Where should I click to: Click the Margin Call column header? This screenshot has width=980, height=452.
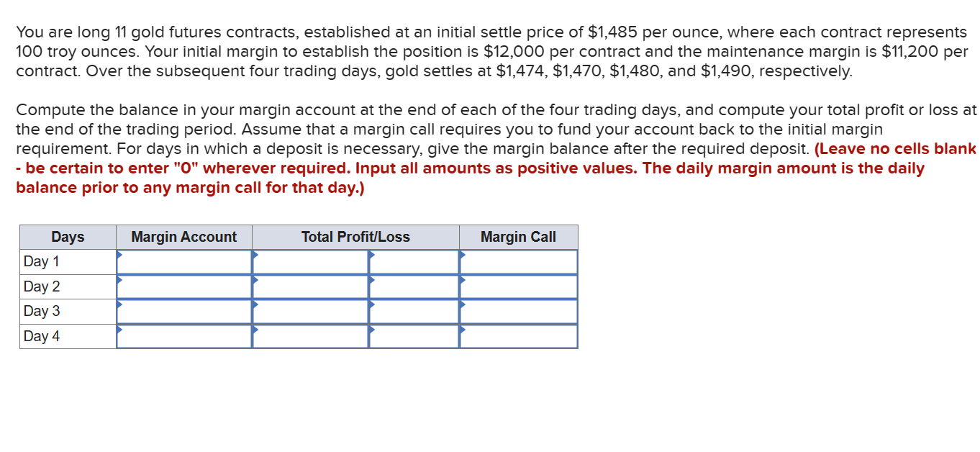pos(518,237)
